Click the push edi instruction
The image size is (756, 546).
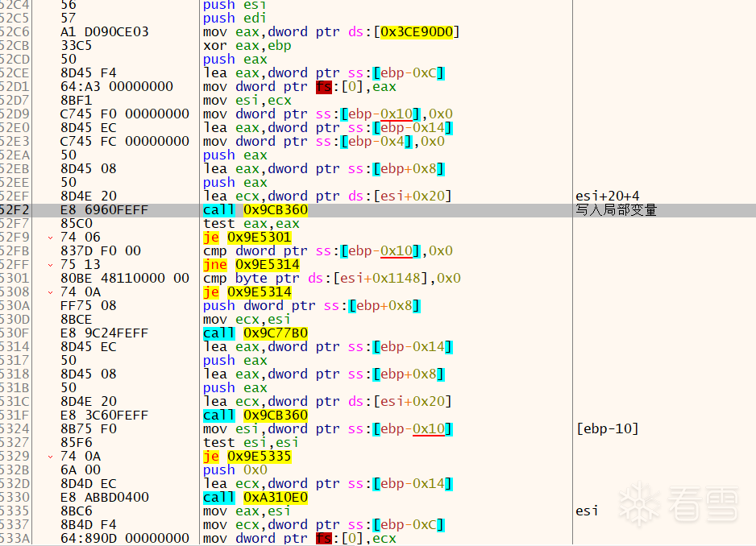(x=235, y=19)
